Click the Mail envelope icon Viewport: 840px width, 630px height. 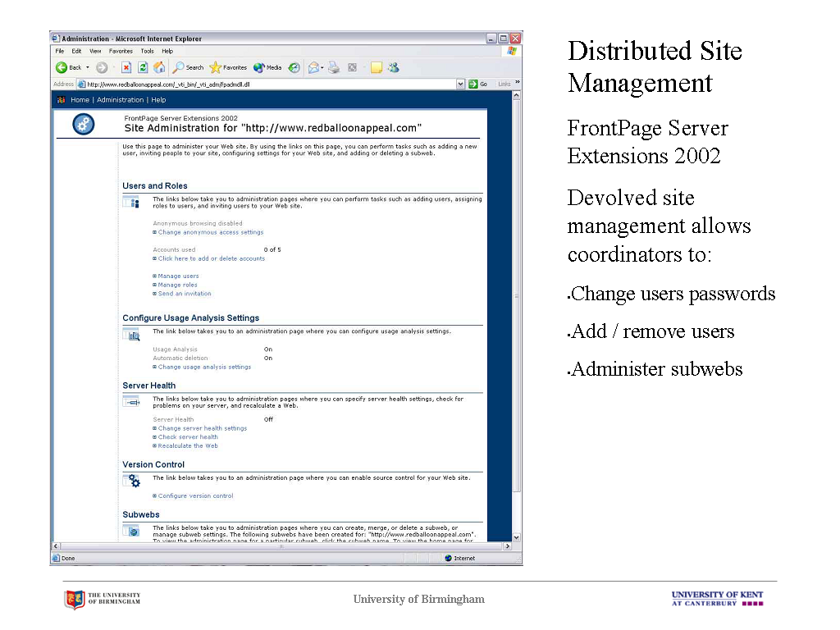[313, 67]
